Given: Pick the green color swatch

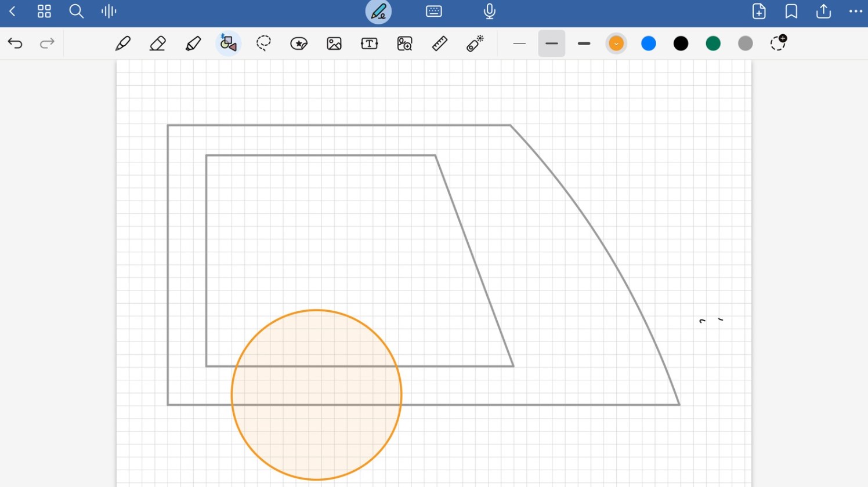Looking at the screenshot, I should point(713,43).
